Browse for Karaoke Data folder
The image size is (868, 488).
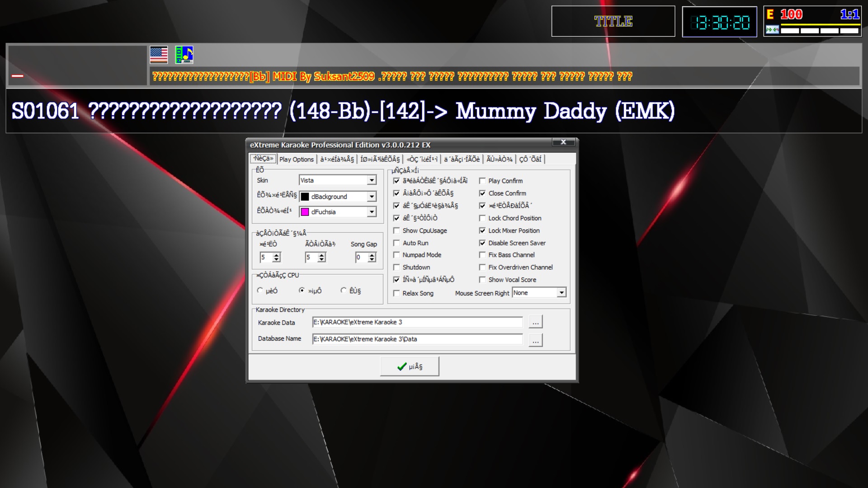coord(535,322)
